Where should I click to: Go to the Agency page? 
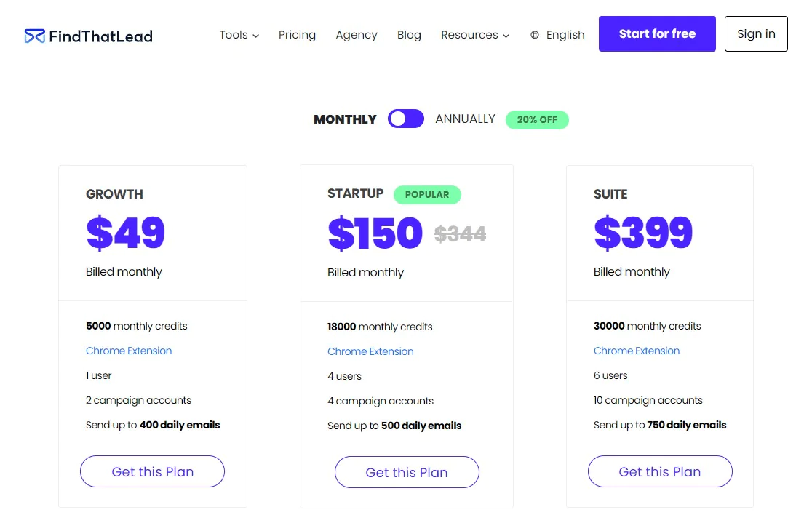click(x=357, y=35)
